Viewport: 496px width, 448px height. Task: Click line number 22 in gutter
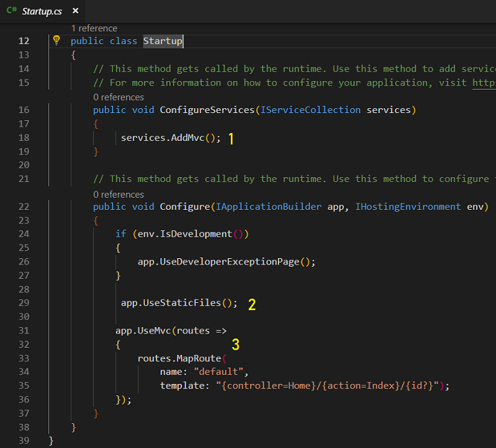(x=23, y=207)
